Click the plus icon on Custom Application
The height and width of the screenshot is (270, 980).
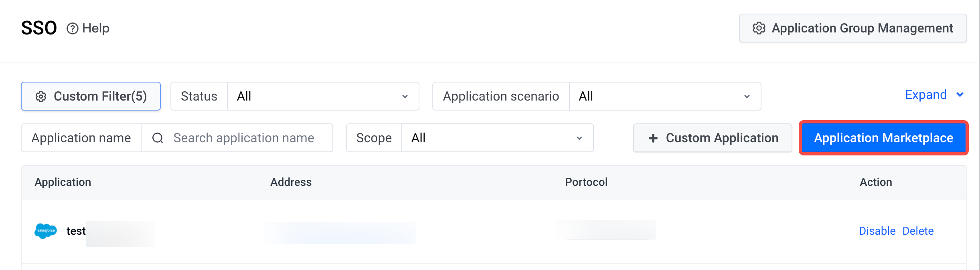653,138
